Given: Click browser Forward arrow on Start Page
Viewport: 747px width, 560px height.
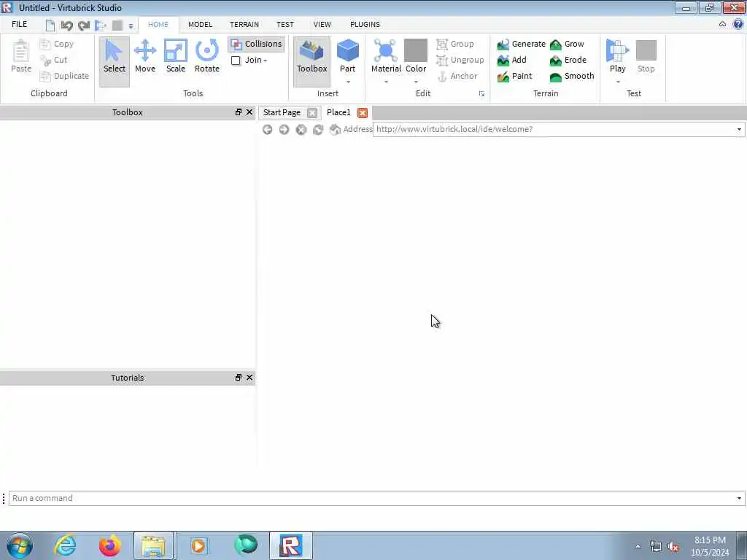Looking at the screenshot, I should pyautogui.click(x=284, y=130).
